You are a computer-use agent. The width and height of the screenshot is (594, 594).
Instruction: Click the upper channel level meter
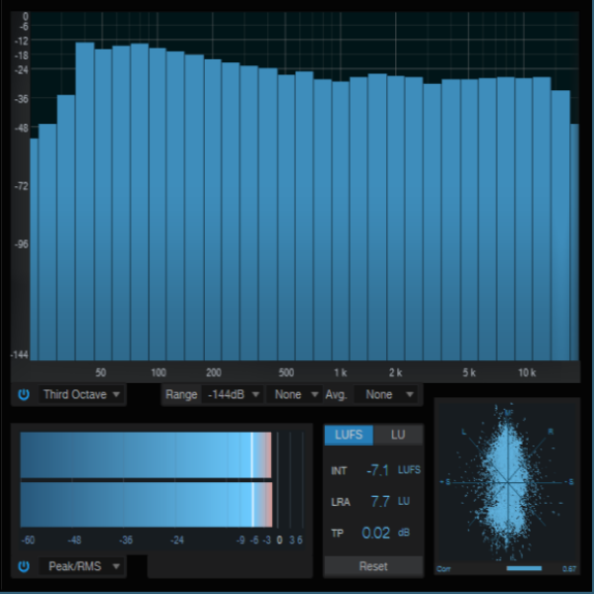(x=146, y=455)
